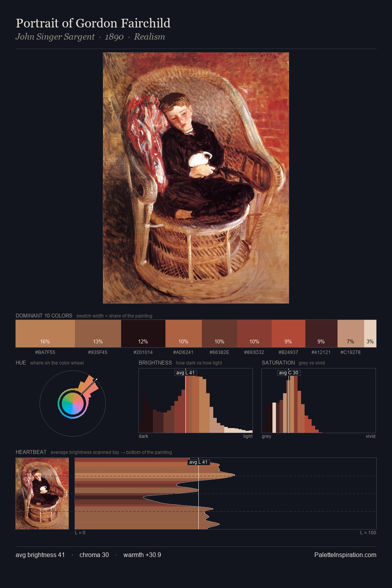
Task: Click the 'avg C 30' label in Saturation
Action: (x=289, y=373)
